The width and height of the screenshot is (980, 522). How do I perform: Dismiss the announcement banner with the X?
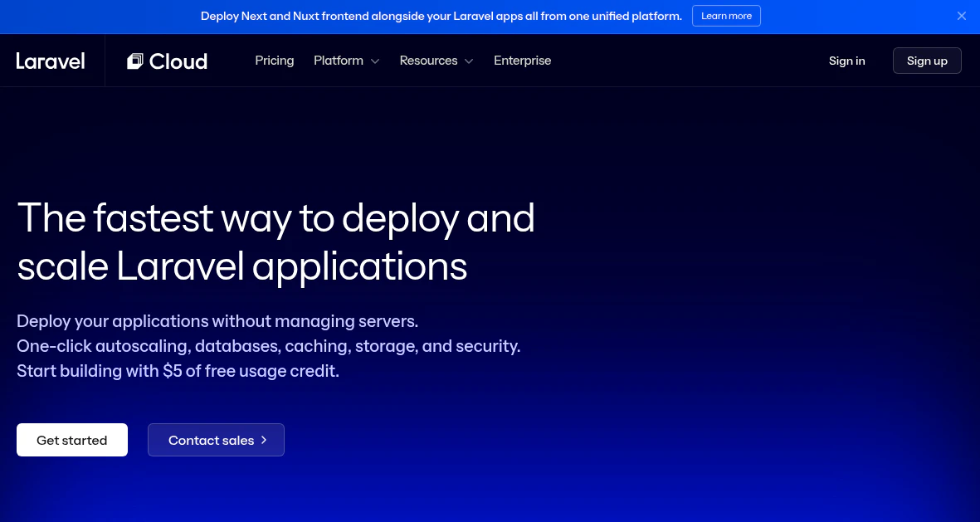(961, 17)
